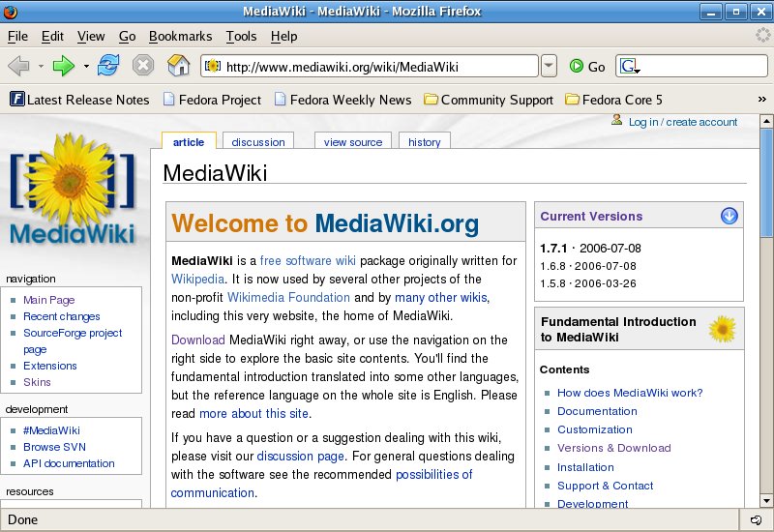Image resolution: width=774 pixels, height=532 pixels.
Task: Select the article tab
Action: tap(189, 141)
